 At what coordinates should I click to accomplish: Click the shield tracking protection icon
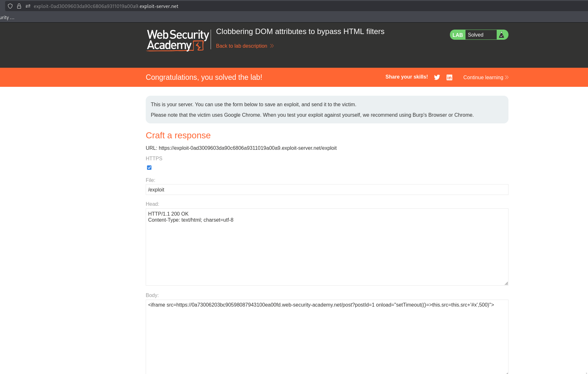point(10,6)
